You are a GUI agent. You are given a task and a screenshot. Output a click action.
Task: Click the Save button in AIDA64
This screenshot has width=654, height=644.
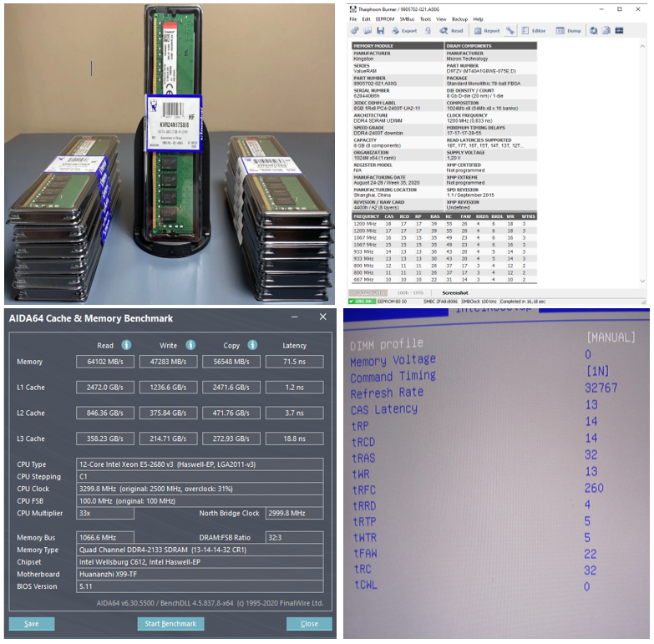[32, 624]
